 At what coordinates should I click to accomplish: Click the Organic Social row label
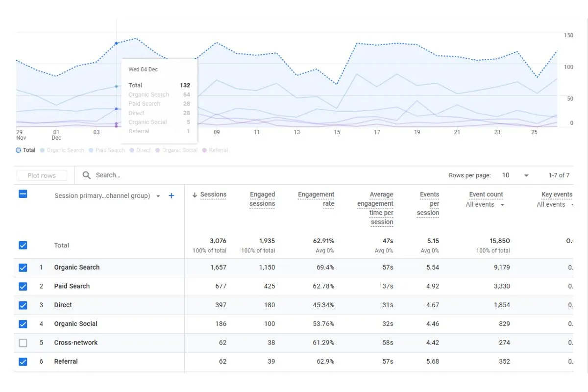[76, 324]
